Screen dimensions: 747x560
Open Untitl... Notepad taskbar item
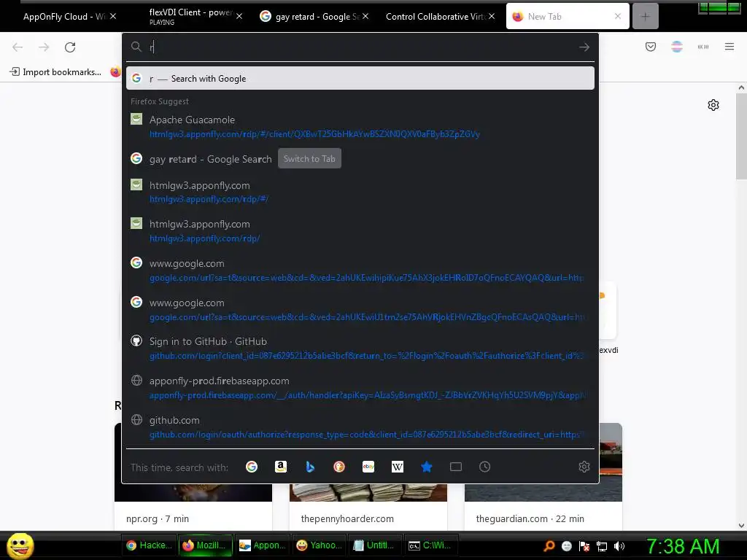(376, 545)
